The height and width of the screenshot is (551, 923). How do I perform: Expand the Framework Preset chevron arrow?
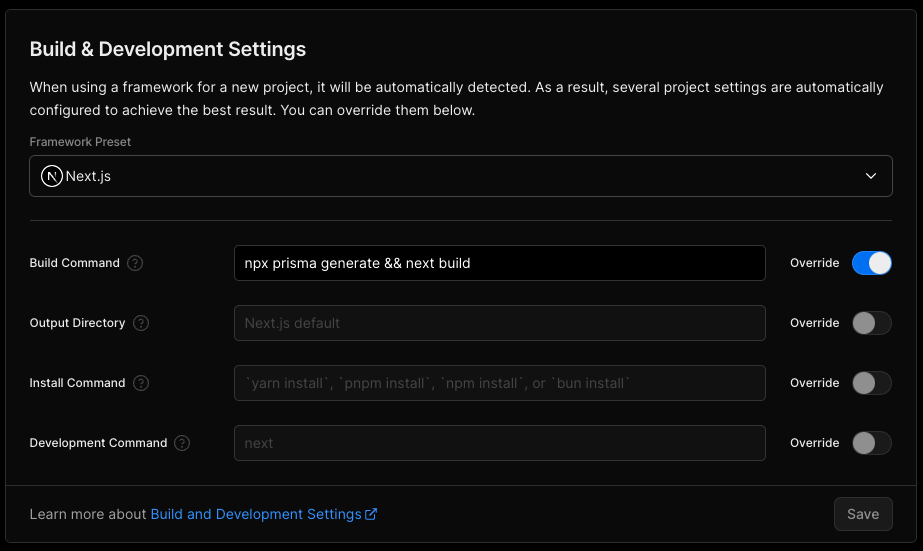[871, 176]
